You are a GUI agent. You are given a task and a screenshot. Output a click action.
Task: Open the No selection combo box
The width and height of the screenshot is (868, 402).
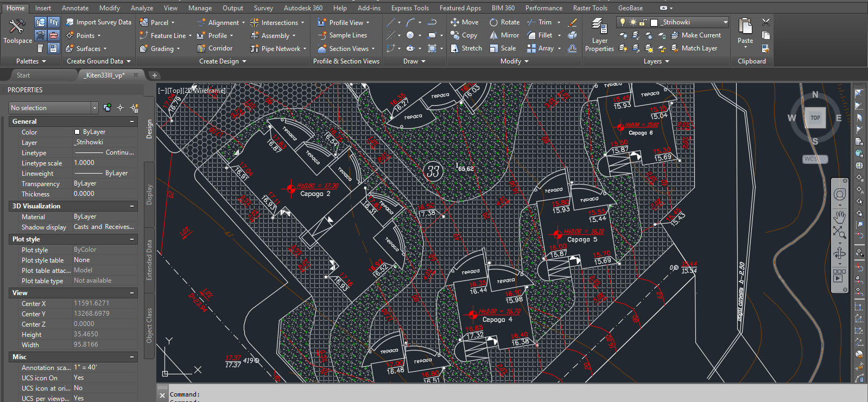point(53,108)
